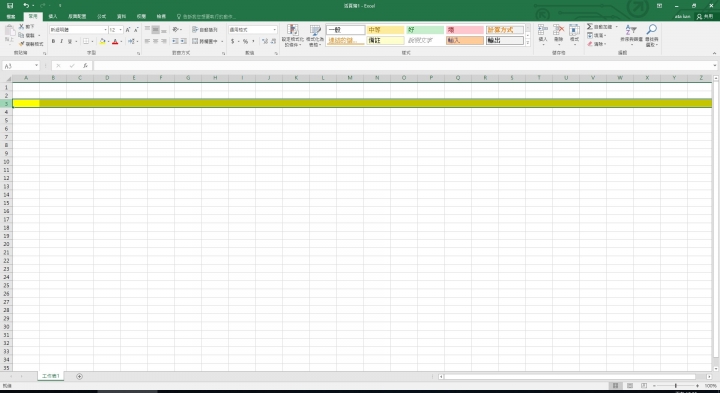Switch to the 插入 (Insert) tab

(x=53, y=16)
